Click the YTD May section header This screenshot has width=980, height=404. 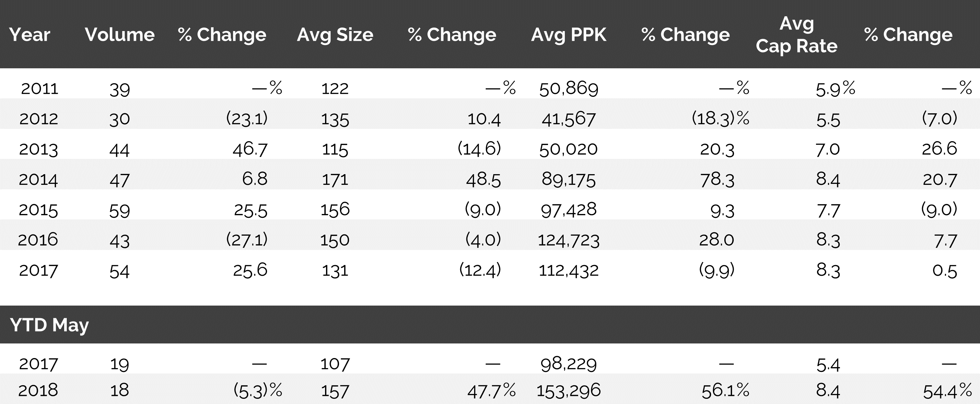point(49,325)
